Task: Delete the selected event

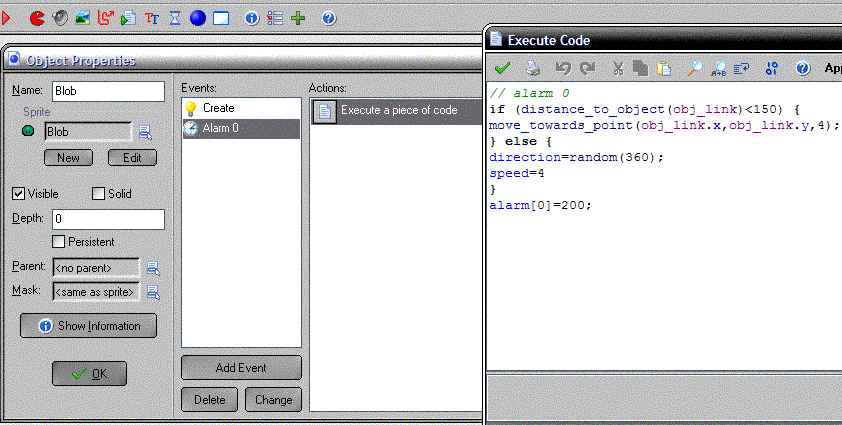Action: click(209, 400)
